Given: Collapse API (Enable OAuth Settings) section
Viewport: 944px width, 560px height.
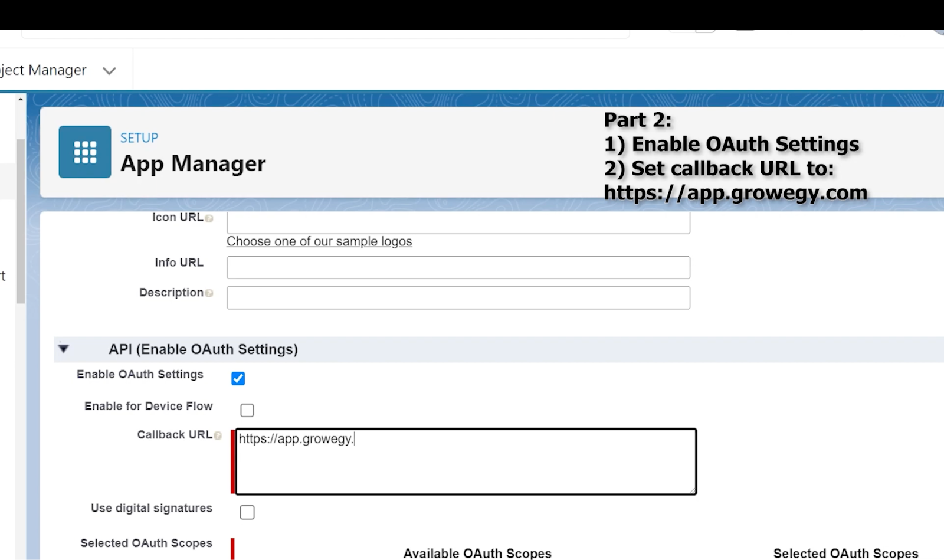Looking at the screenshot, I should (x=64, y=349).
